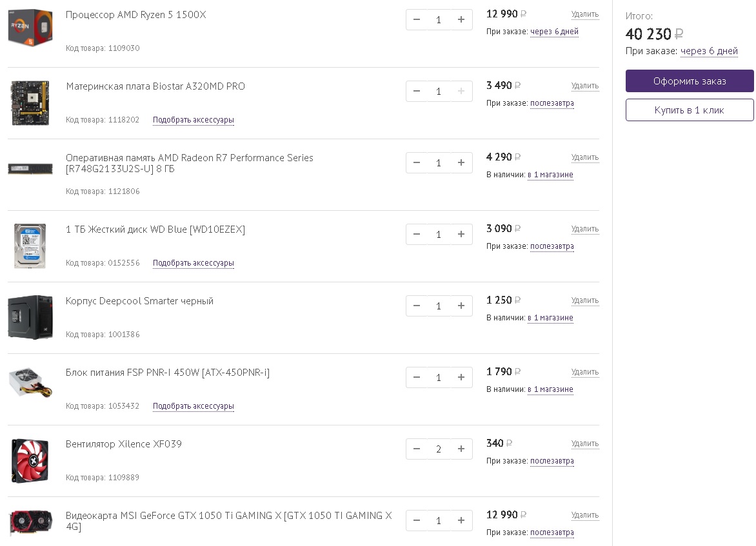Increase quantity of MSI GTX 1050 Ti
This screenshot has width=756, height=546.
[461, 521]
